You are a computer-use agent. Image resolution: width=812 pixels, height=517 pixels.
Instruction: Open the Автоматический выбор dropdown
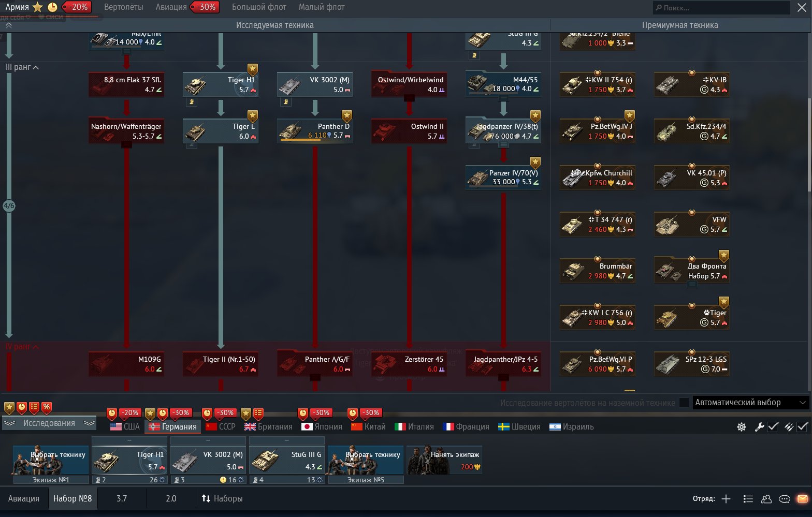(x=750, y=403)
